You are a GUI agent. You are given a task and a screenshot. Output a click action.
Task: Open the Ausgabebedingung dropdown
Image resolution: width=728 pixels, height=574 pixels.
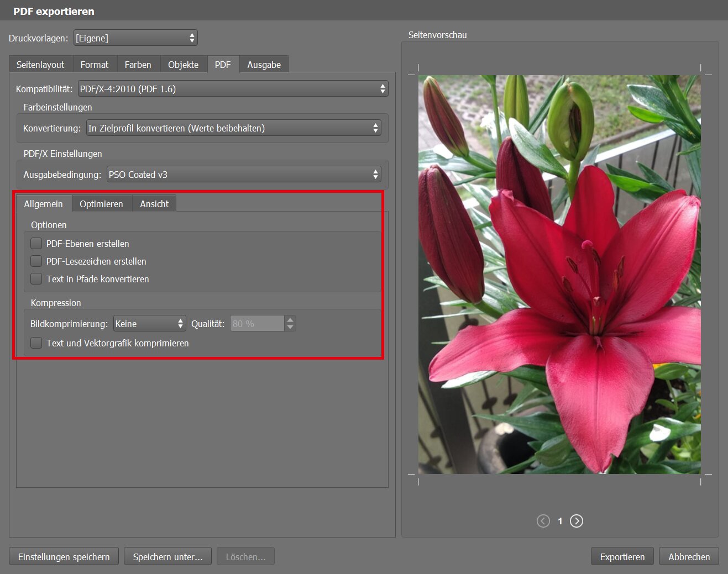click(x=244, y=175)
